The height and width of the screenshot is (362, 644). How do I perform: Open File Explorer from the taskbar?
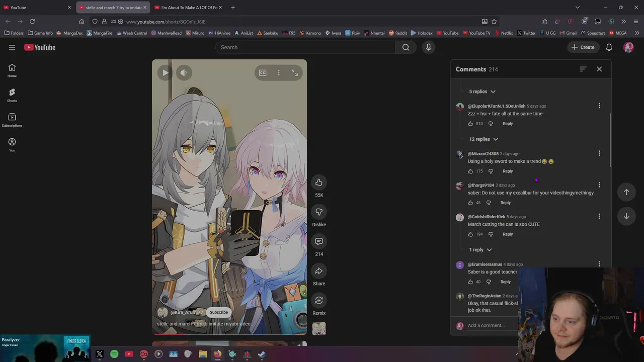click(x=203, y=354)
